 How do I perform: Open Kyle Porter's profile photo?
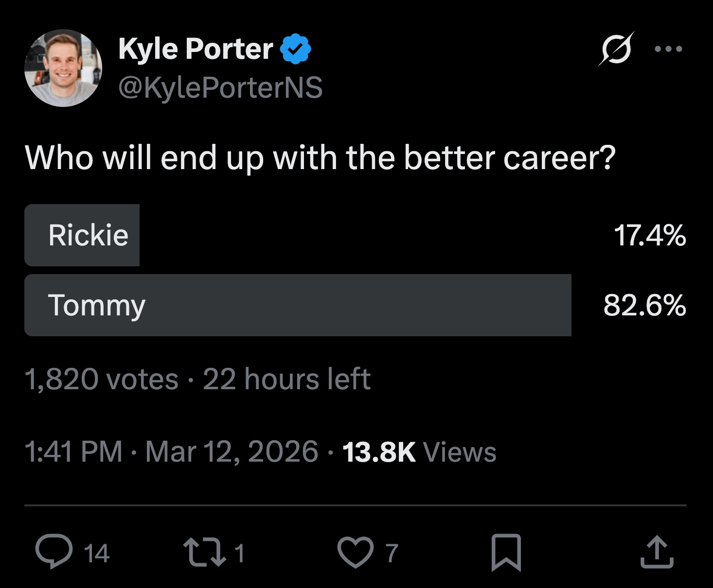click(63, 68)
